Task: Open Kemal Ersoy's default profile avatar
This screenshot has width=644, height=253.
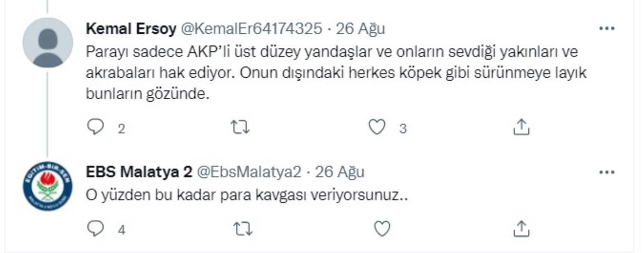Action: [x=48, y=42]
